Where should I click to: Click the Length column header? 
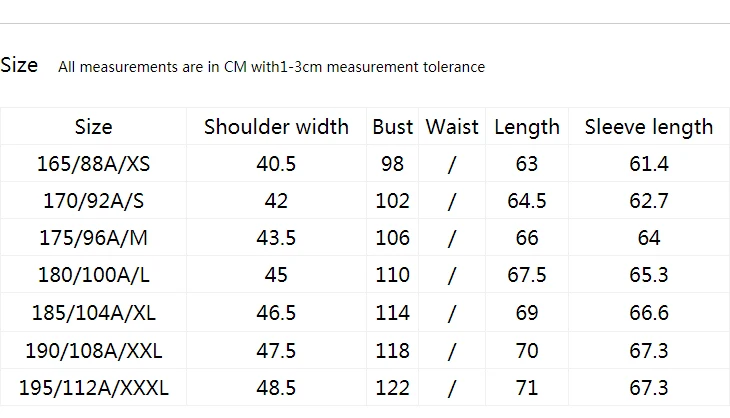click(527, 127)
